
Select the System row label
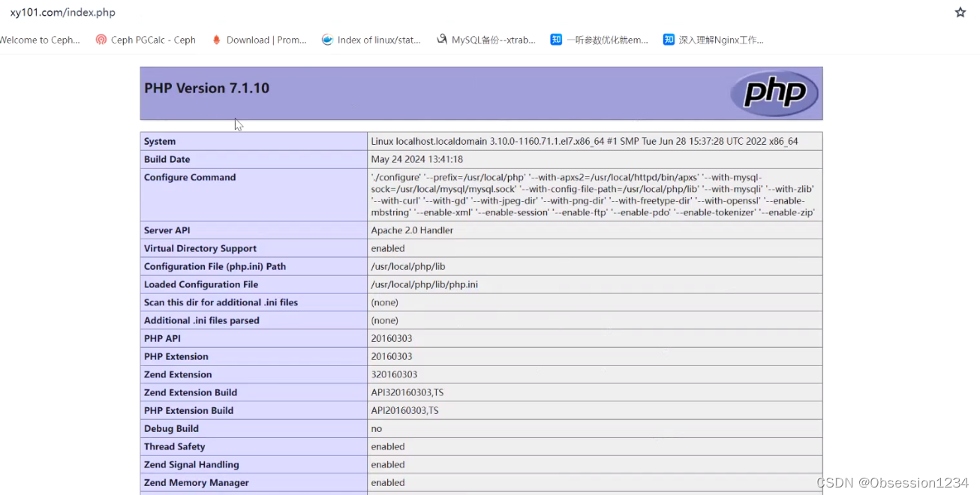pyautogui.click(x=160, y=141)
